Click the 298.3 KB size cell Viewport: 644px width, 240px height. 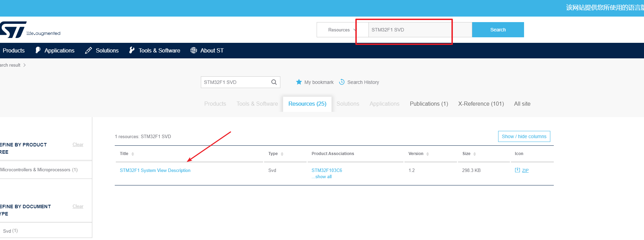click(471, 170)
